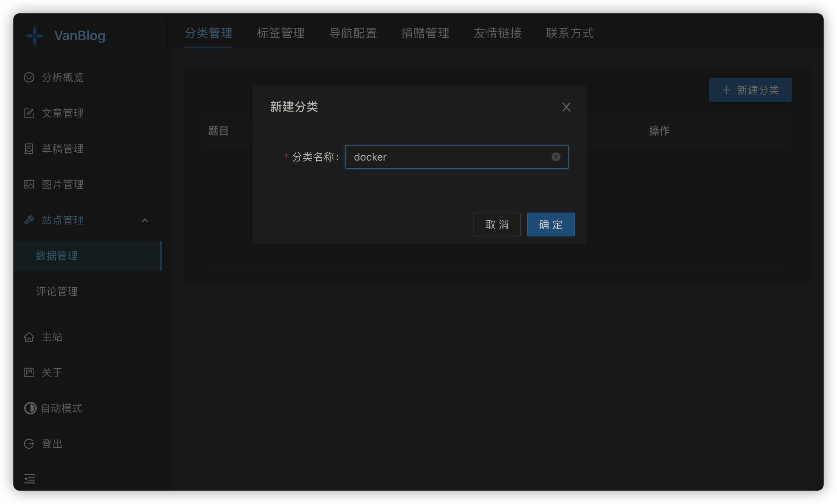837x504 pixels.
Task: Toggle 自动模式 theme switch
Action: coord(30,408)
